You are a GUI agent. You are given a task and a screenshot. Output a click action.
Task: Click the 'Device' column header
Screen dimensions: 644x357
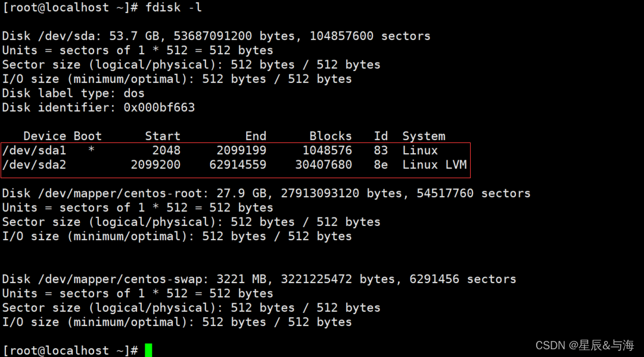point(45,136)
